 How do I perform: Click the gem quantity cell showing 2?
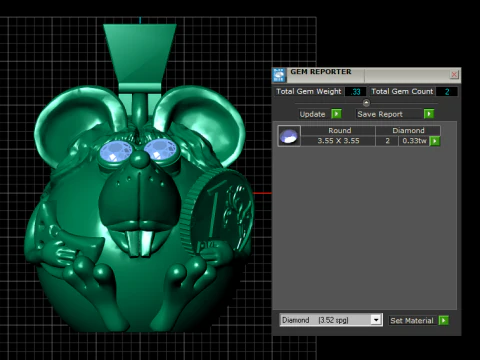[387, 141]
